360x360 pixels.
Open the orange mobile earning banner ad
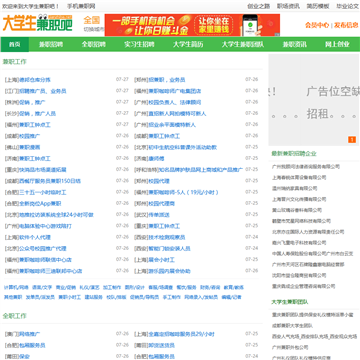point(192,25)
